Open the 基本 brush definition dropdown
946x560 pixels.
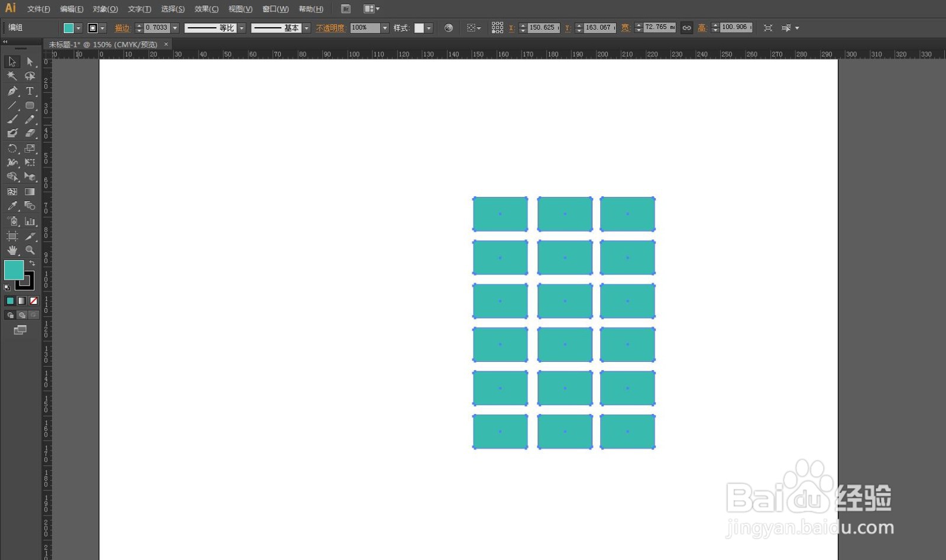pos(307,28)
